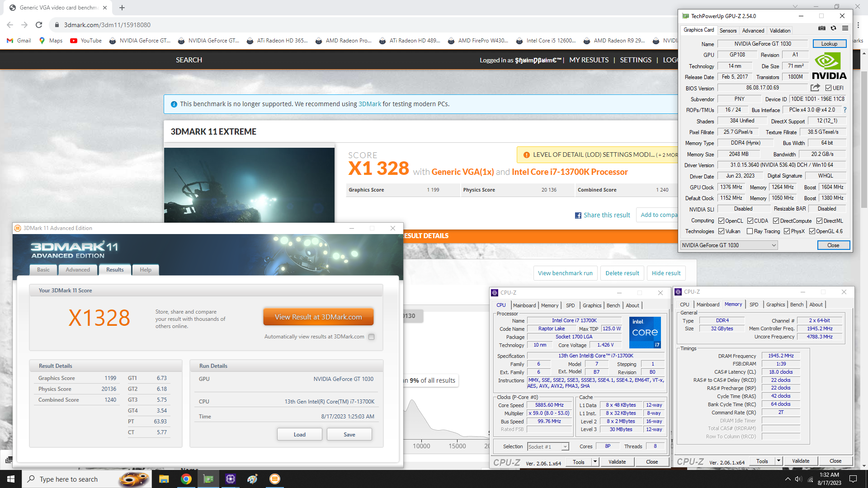Switch to 3DMark 11 in the taskbar
868x488 pixels.
tap(274, 479)
